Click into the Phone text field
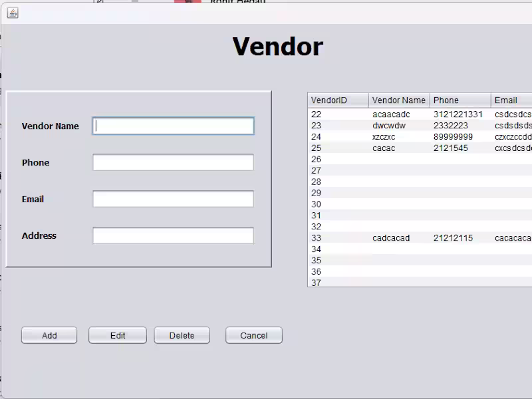This screenshot has height=399, width=532. click(173, 162)
